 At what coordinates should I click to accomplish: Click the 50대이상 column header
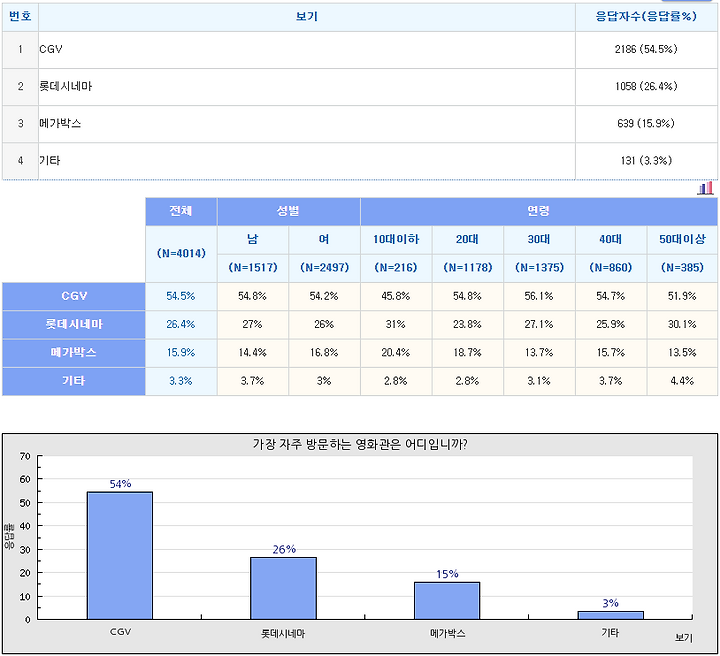pos(682,240)
